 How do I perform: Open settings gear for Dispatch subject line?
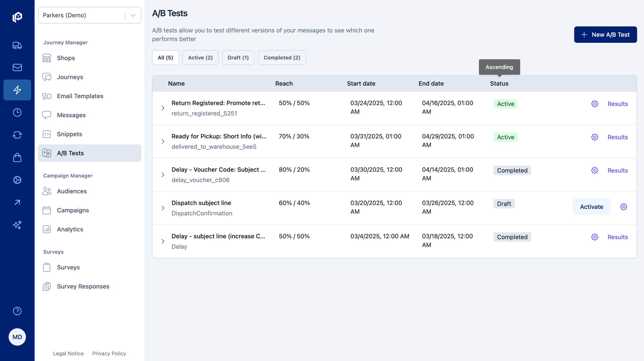[x=623, y=207]
